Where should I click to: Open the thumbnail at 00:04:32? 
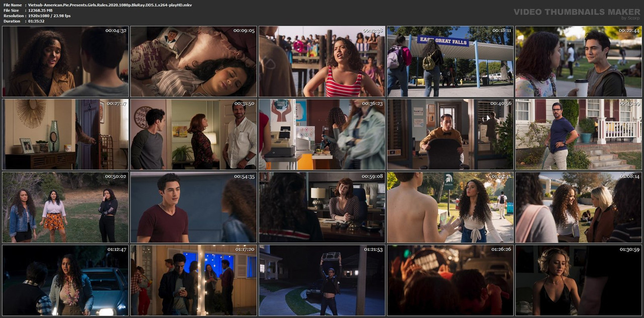[x=65, y=61]
